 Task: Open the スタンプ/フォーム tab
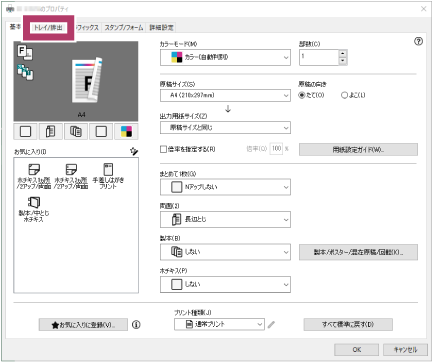(x=124, y=28)
